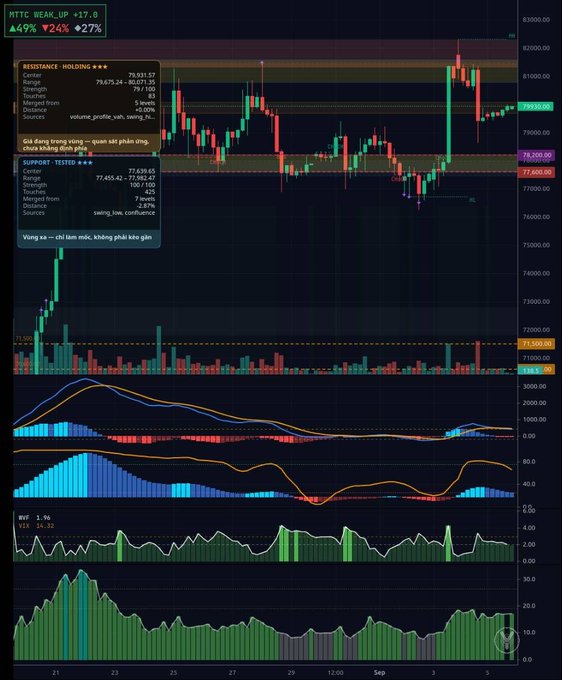Click the VIX 14.32 indicator label
Image resolution: width=562 pixels, height=680 pixels.
tap(36, 526)
